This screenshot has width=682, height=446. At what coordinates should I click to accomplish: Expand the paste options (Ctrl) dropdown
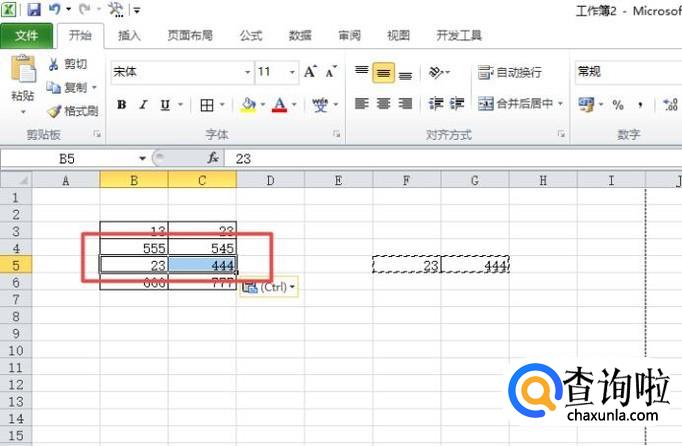point(292,287)
